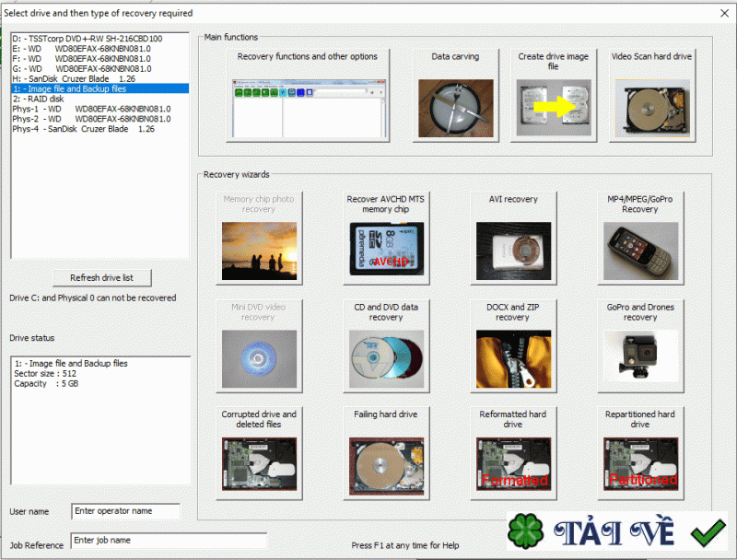This screenshot has width=737, height=560.
Task: Open DOCX and ZIP recovery wizard
Action: pyautogui.click(x=513, y=345)
